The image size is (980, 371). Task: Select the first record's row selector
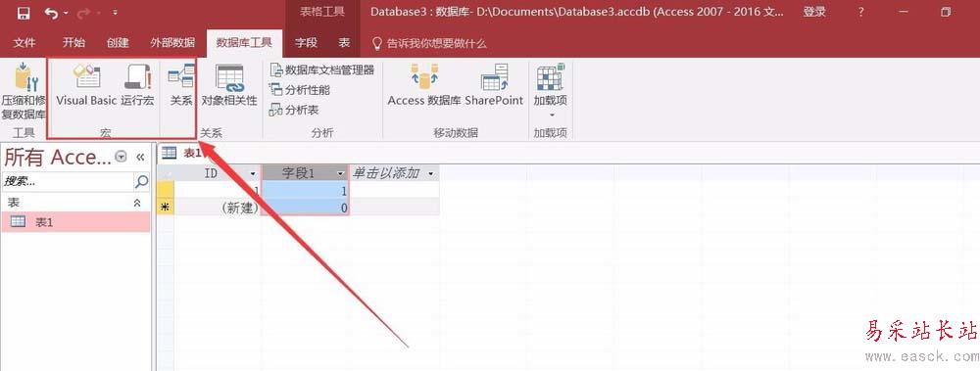[x=166, y=191]
